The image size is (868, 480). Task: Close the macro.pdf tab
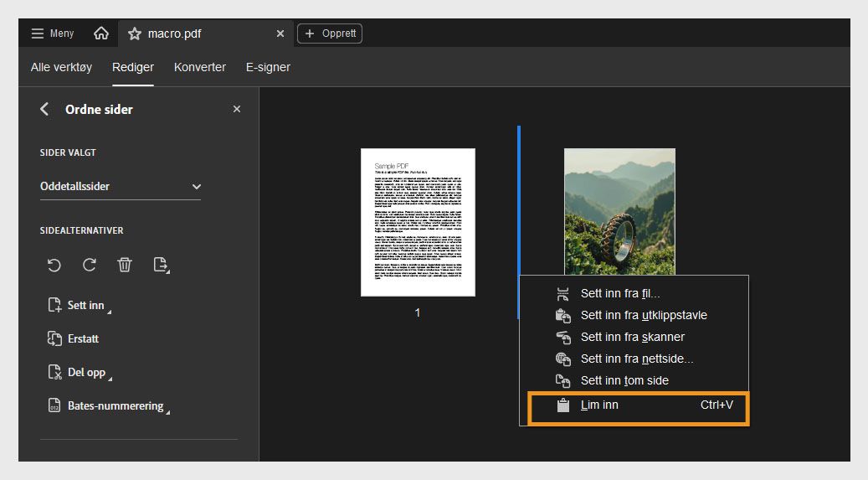280,34
